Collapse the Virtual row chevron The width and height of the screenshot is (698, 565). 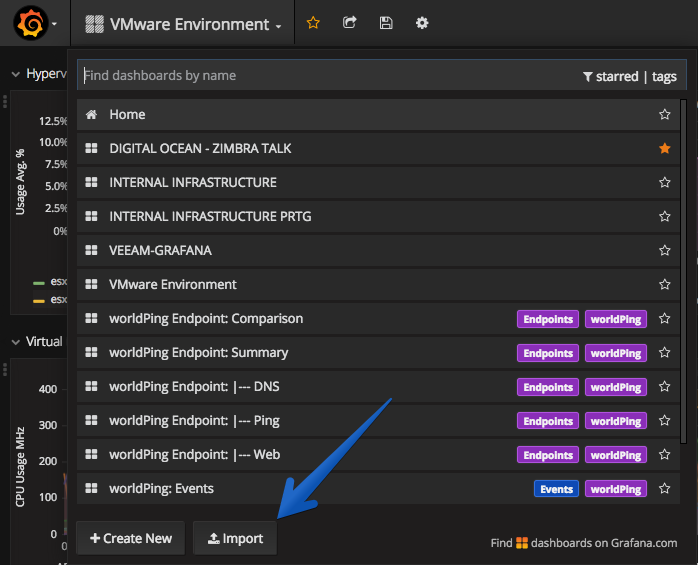[x=16, y=342]
